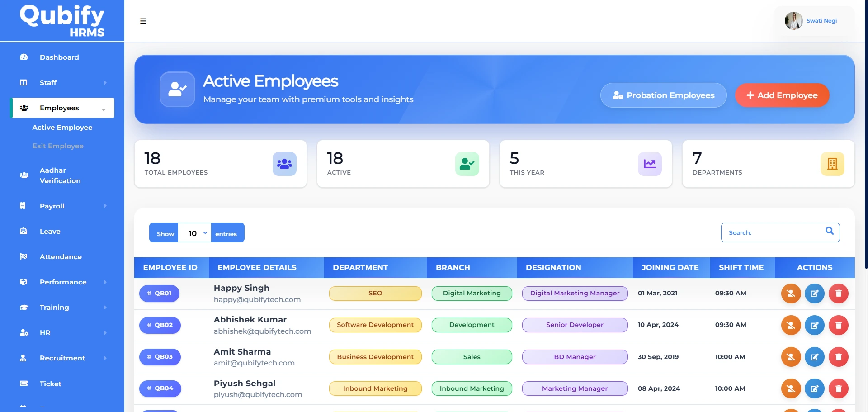Click the delete icon for Happy Singh

click(838, 294)
